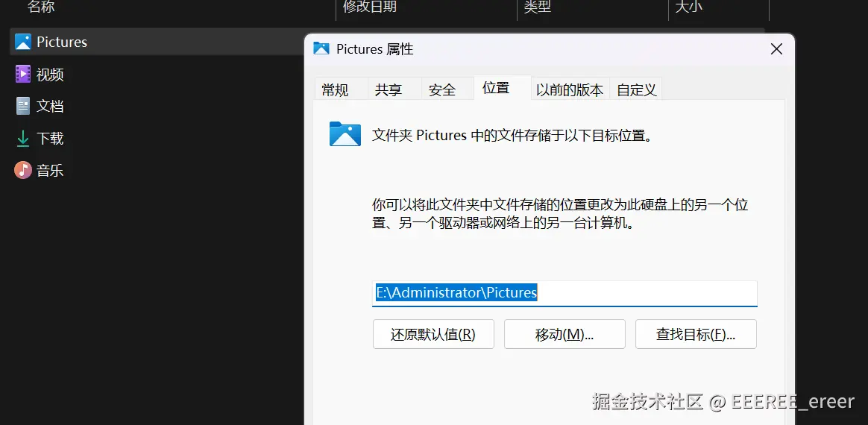Click the 还原默认值(R) button

433,334
